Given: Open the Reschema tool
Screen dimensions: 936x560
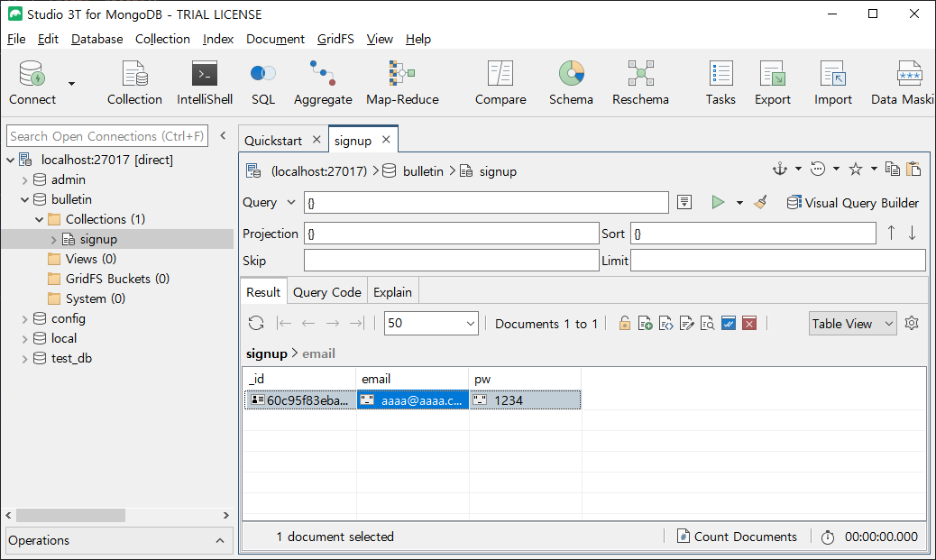Looking at the screenshot, I should click(x=640, y=82).
